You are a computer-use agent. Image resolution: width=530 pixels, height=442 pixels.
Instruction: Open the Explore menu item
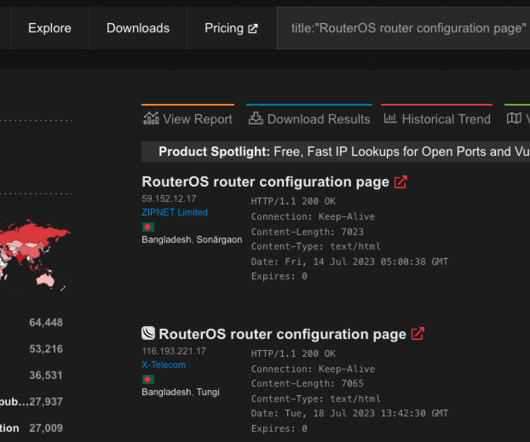(50, 28)
